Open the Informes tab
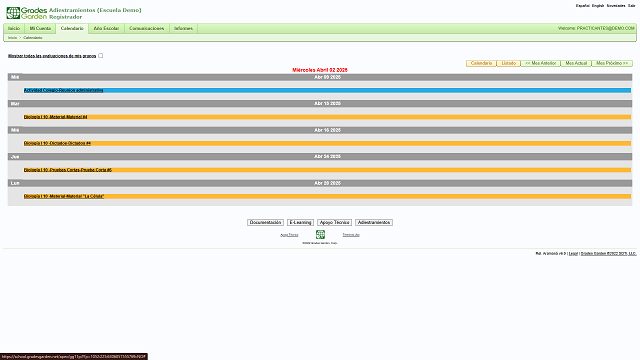Screen dimensions: 640x360 click(x=183, y=29)
